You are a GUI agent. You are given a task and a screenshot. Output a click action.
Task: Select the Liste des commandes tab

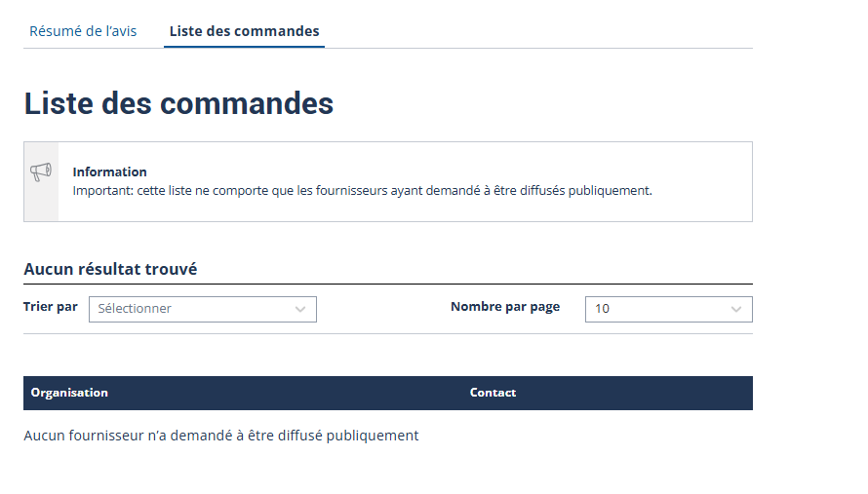[x=244, y=31]
